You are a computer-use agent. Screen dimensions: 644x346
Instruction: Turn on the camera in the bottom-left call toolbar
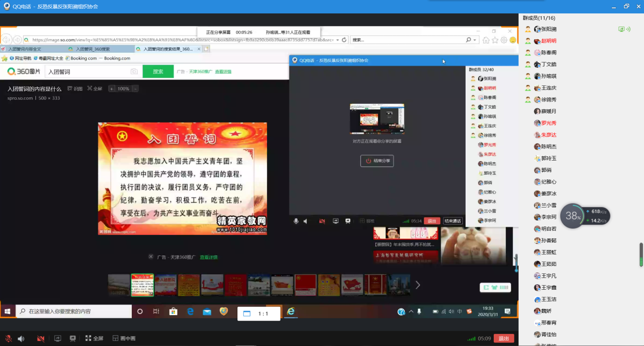(41, 339)
